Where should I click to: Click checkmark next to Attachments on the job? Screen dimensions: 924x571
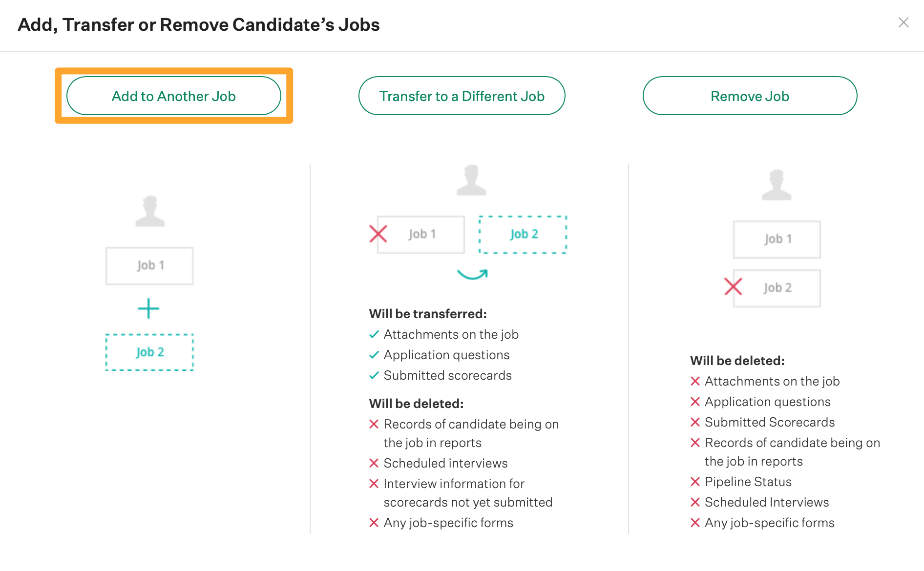[x=374, y=334]
